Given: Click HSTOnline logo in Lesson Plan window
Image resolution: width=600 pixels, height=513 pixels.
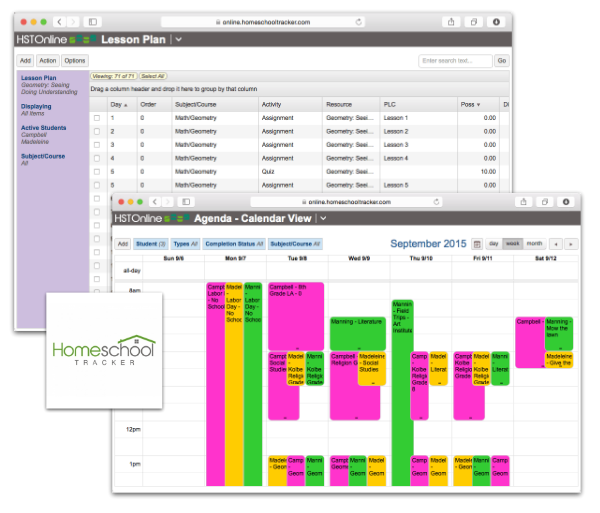Looking at the screenshot, I should [x=56, y=39].
